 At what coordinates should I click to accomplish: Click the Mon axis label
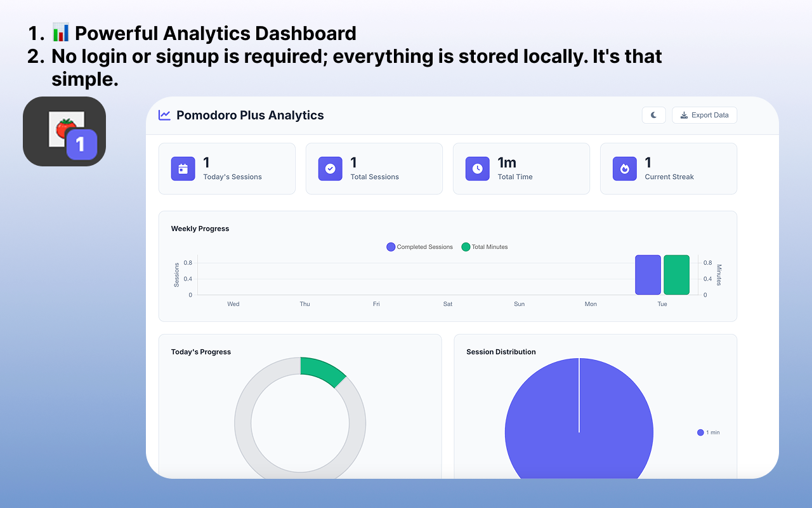point(591,304)
